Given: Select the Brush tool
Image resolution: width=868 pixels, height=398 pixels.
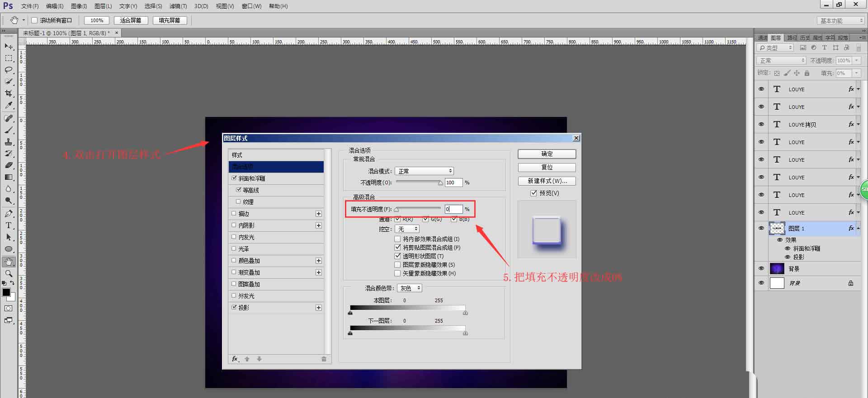Looking at the screenshot, I should [9, 130].
